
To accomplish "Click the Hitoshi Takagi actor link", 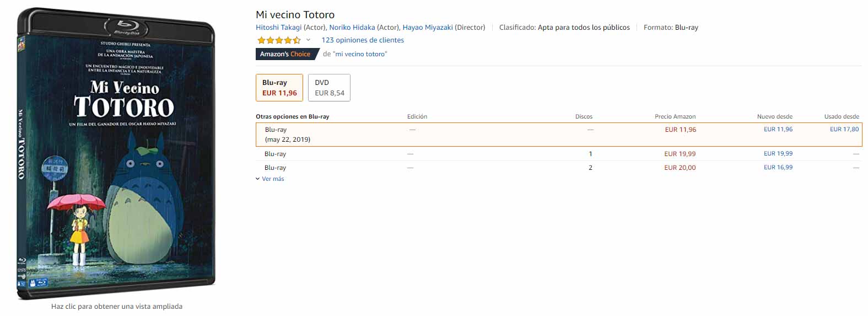I will pyautogui.click(x=278, y=27).
